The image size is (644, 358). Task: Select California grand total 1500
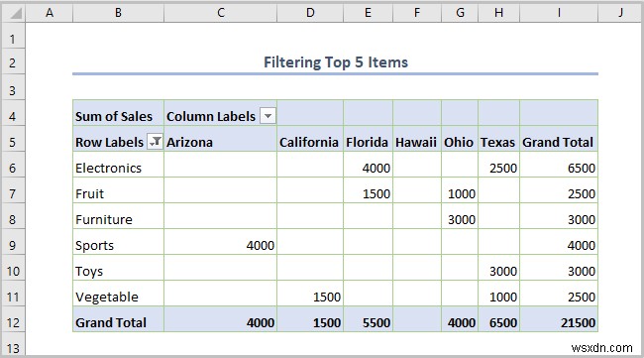click(310, 319)
